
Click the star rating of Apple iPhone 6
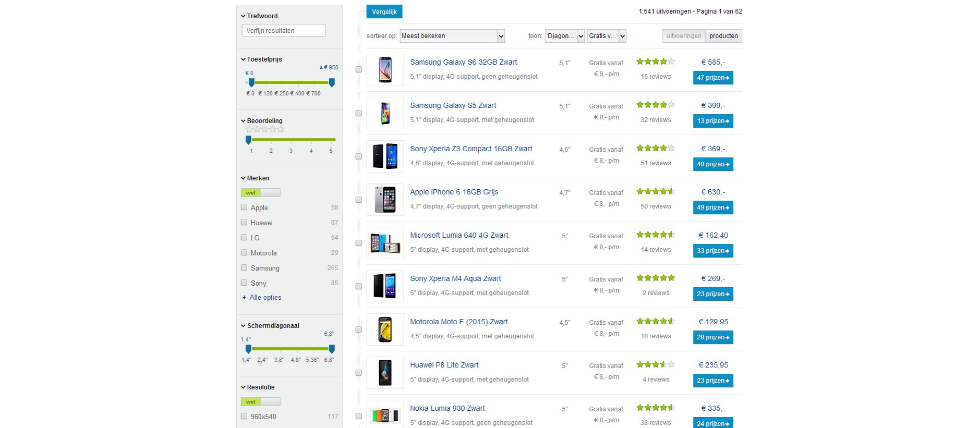(656, 191)
